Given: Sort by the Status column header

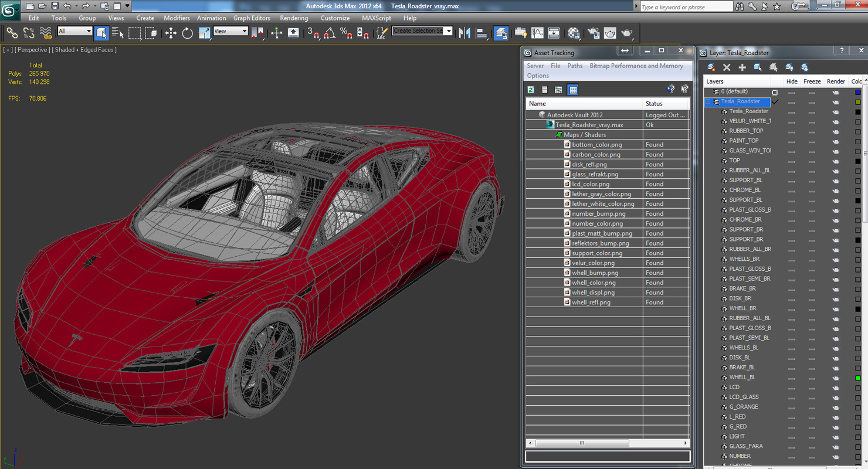Looking at the screenshot, I should [666, 104].
